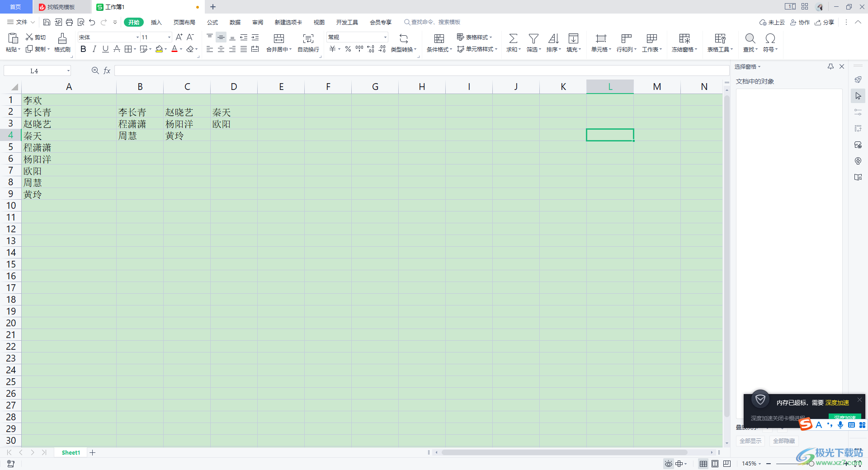Click the thousands separator icon
868x470 pixels.
[359, 49]
